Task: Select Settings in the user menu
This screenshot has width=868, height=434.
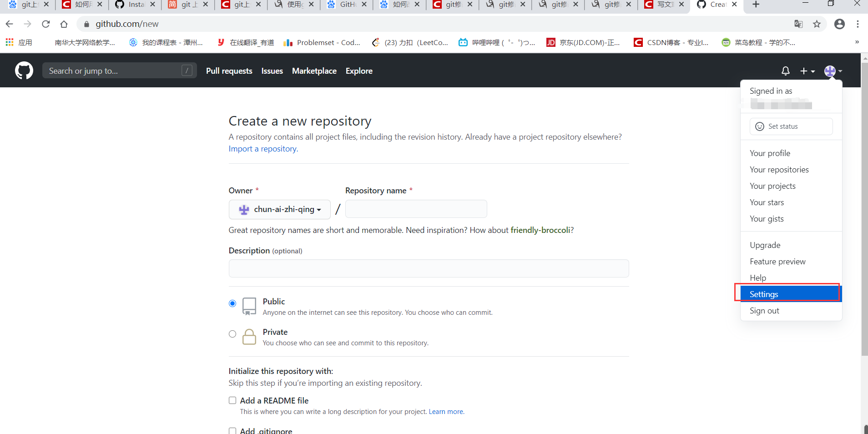Action: point(791,294)
